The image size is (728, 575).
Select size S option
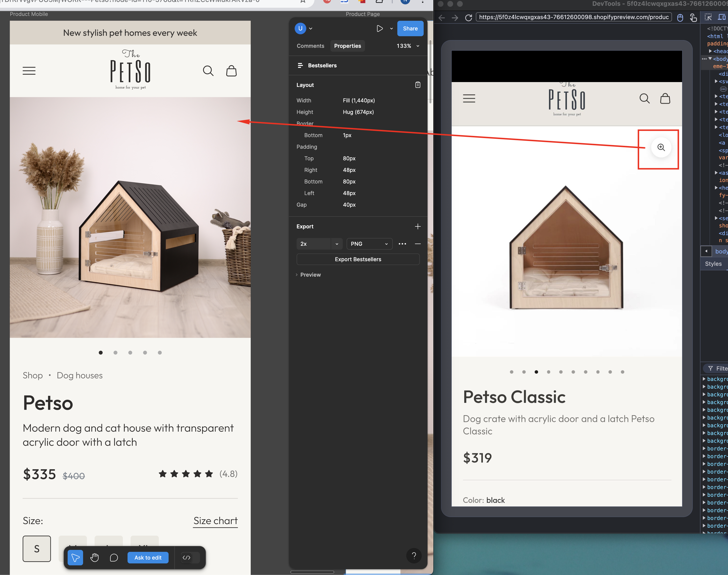click(37, 548)
